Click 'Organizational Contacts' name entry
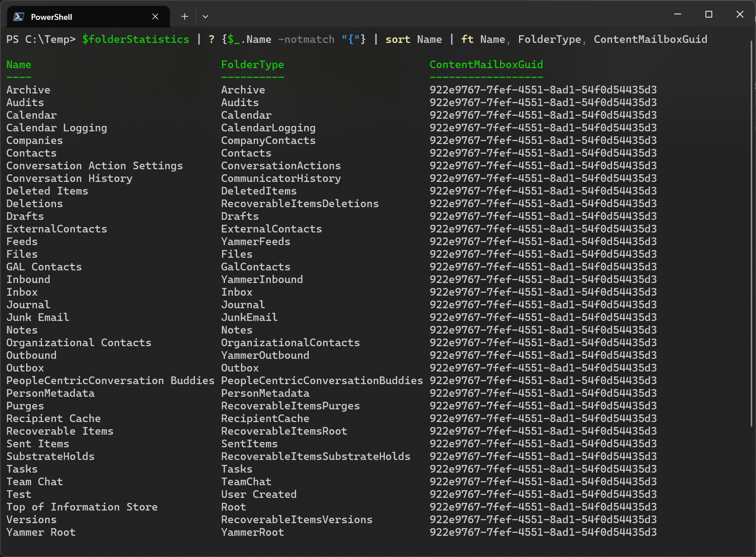 coord(79,343)
